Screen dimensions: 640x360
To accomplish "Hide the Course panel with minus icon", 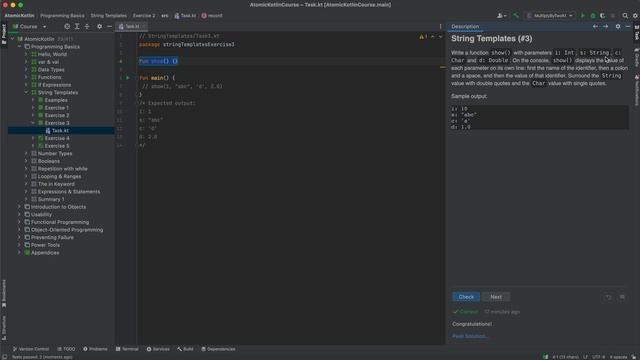I will pyautogui.click(x=109, y=27).
